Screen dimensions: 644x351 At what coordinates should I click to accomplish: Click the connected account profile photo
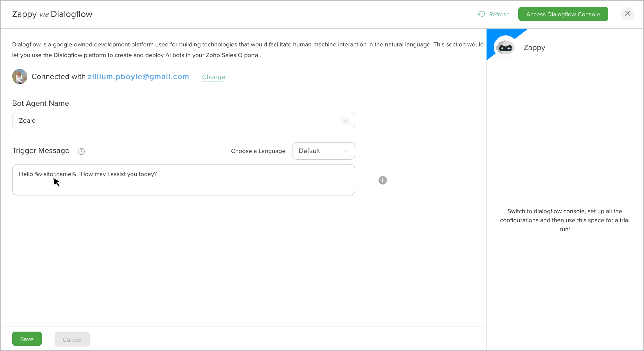click(x=20, y=76)
